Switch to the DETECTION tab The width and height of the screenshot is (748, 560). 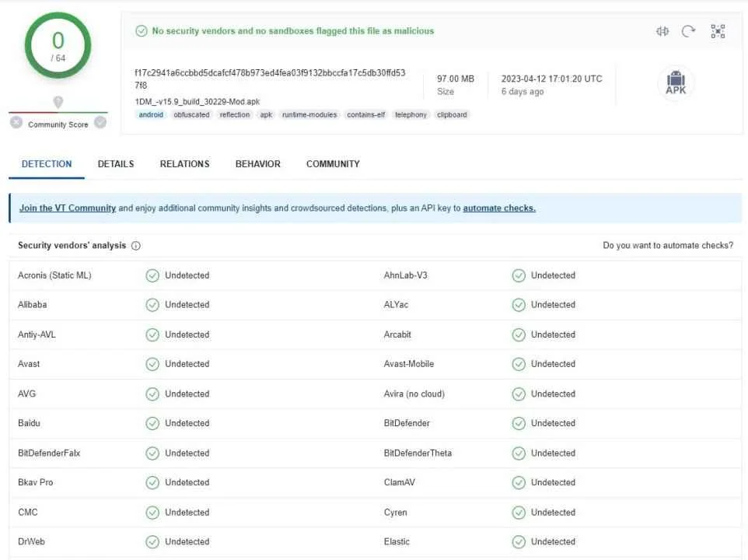(x=47, y=164)
